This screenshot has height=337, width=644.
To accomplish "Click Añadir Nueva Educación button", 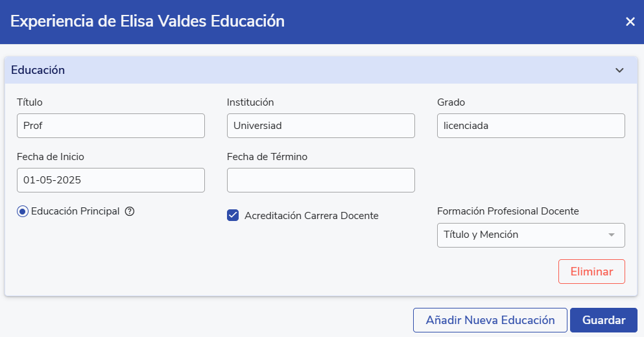I will click(x=490, y=320).
